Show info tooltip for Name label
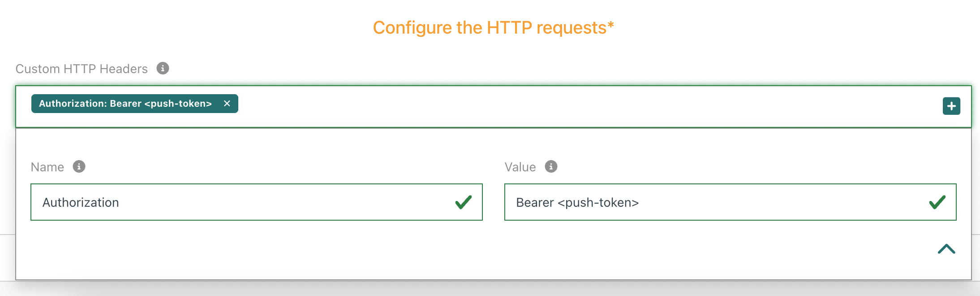This screenshot has height=296, width=980. click(79, 166)
